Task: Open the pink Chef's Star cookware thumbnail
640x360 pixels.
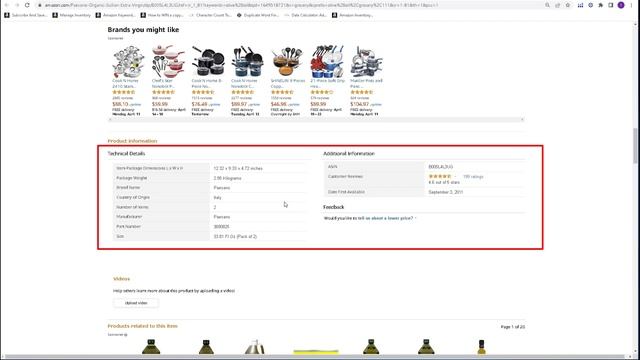Action: tap(168, 61)
